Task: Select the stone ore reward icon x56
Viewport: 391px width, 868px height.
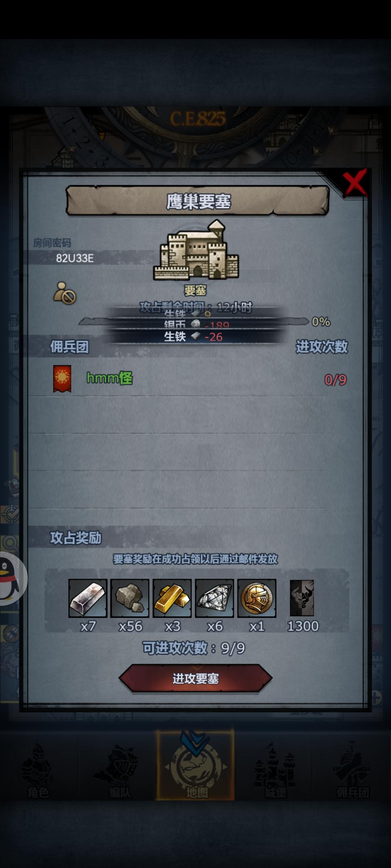Action: pos(130,598)
